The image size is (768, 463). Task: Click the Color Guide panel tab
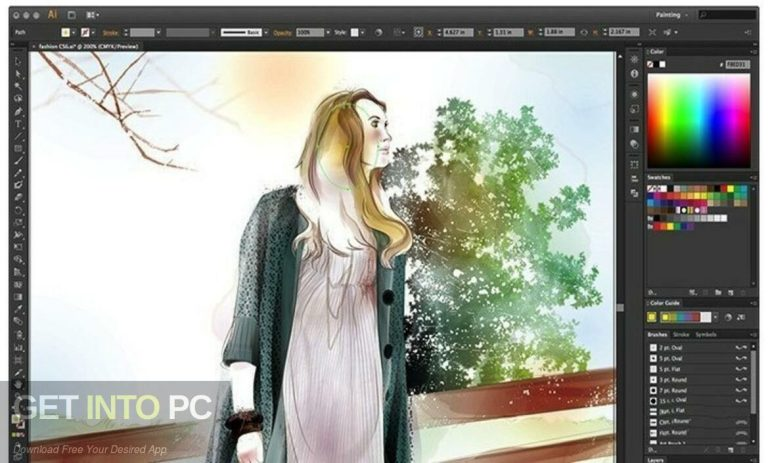(664, 303)
